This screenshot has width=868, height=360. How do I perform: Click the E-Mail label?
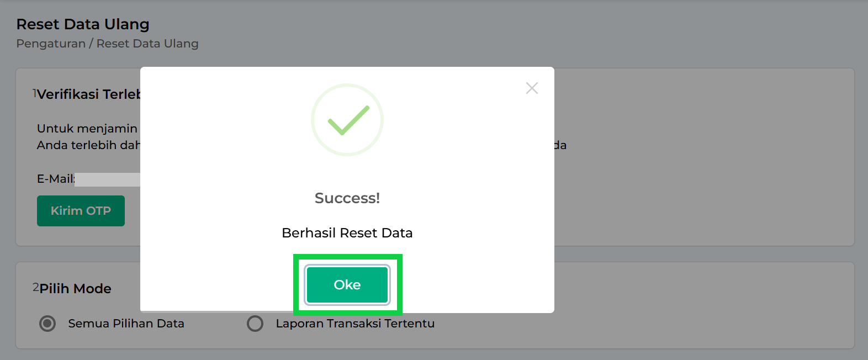(x=55, y=179)
